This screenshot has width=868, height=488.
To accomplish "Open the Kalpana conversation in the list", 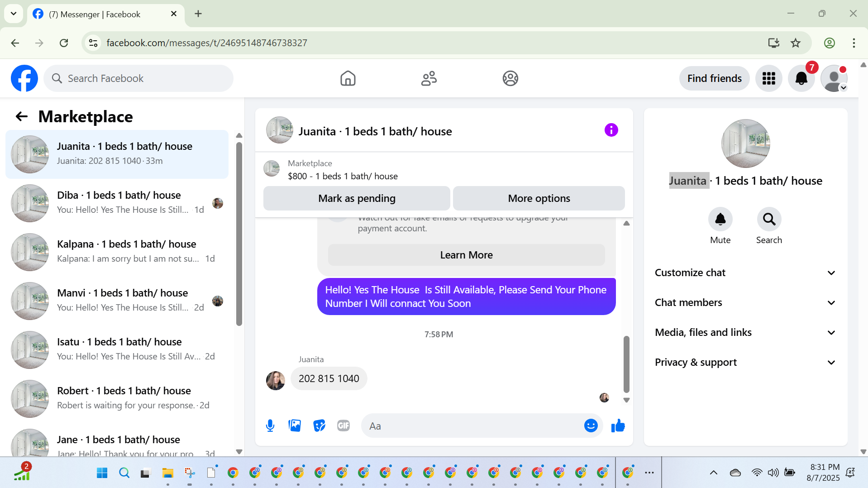I will coord(117,252).
